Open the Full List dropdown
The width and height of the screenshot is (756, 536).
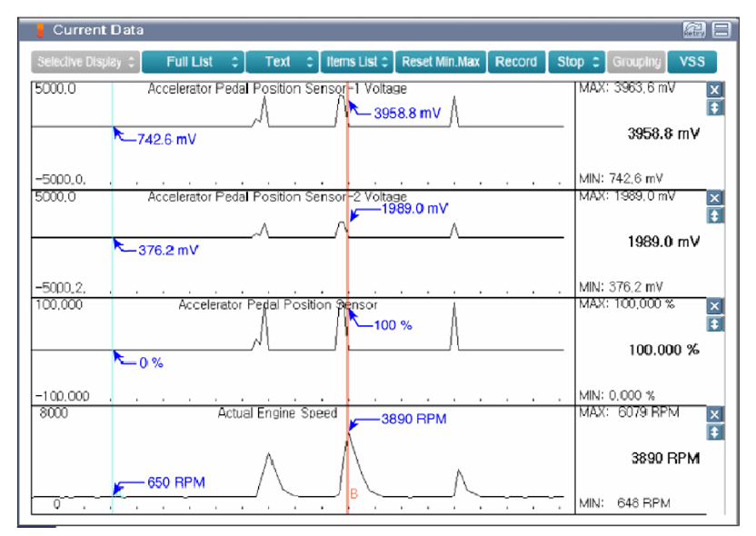[x=192, y=62]
